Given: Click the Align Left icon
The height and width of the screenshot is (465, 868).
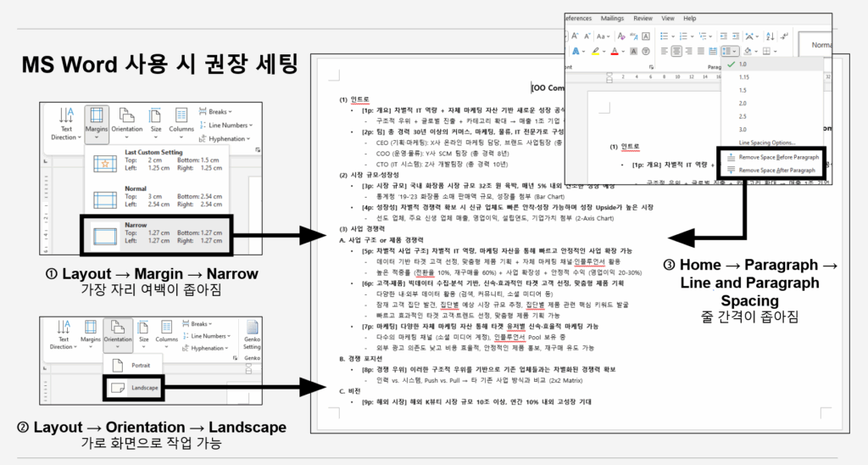Looking at the screenshot, I should coord(665,52).
